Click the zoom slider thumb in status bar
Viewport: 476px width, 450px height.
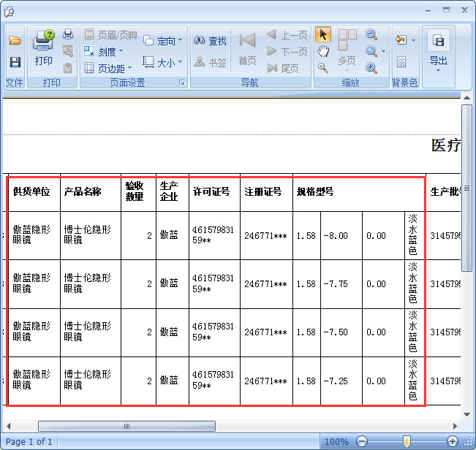407,441
